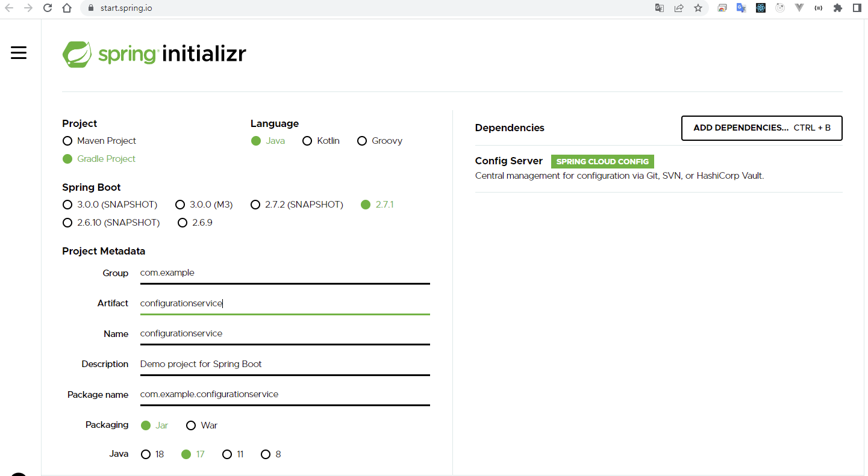
Task: Open the React Developer Tools extension
Action: (x=761, y=8)
